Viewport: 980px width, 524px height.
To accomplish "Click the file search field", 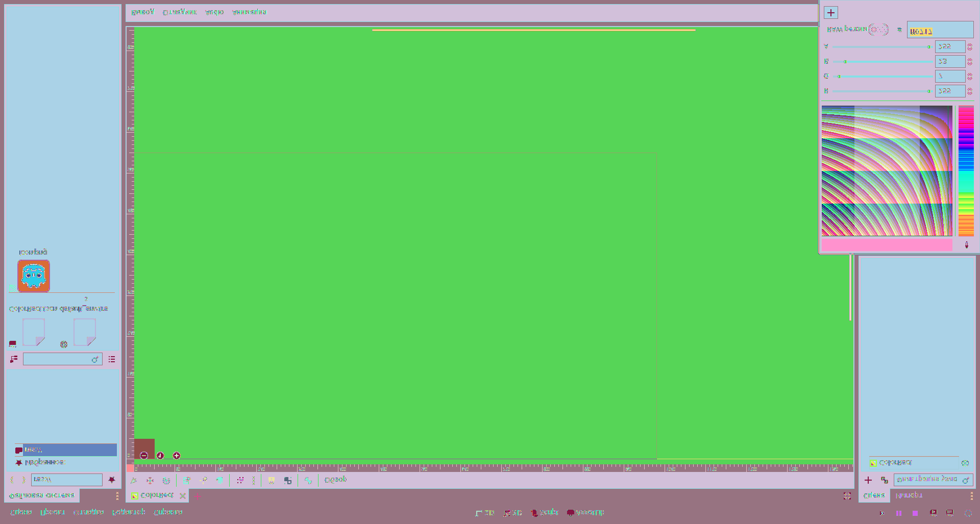I will point(62,359).
